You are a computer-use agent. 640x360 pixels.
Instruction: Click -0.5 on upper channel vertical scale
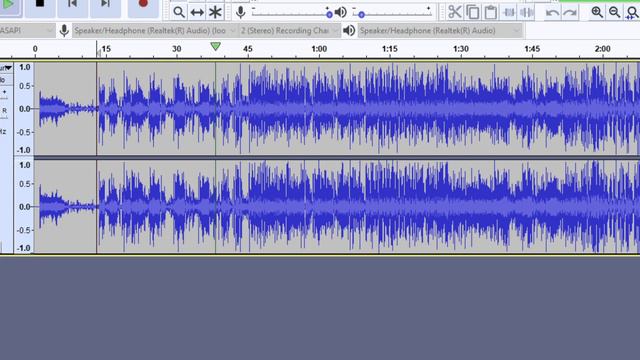tap(24, 132)
